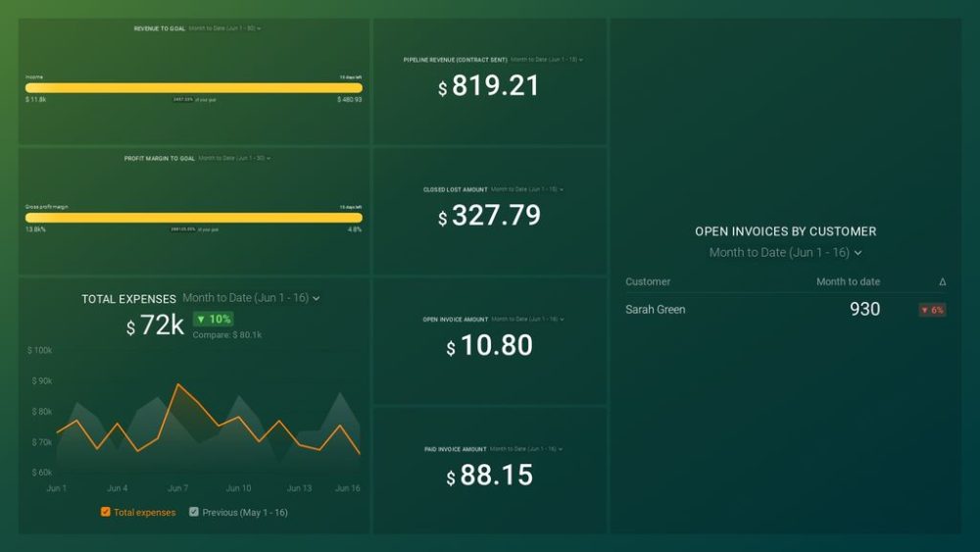Open Profit Margin to Goal date dropdown

click(x=234, y=157)
